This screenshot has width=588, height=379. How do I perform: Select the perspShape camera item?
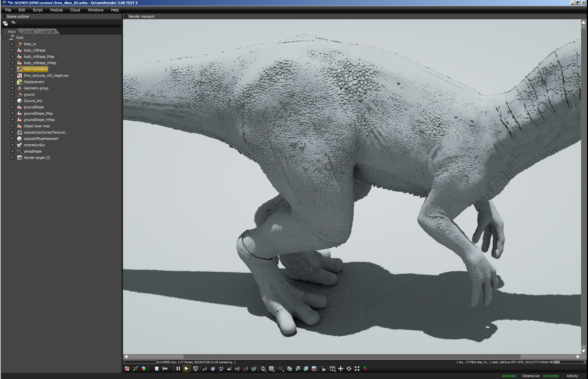[x=32, y=151]
